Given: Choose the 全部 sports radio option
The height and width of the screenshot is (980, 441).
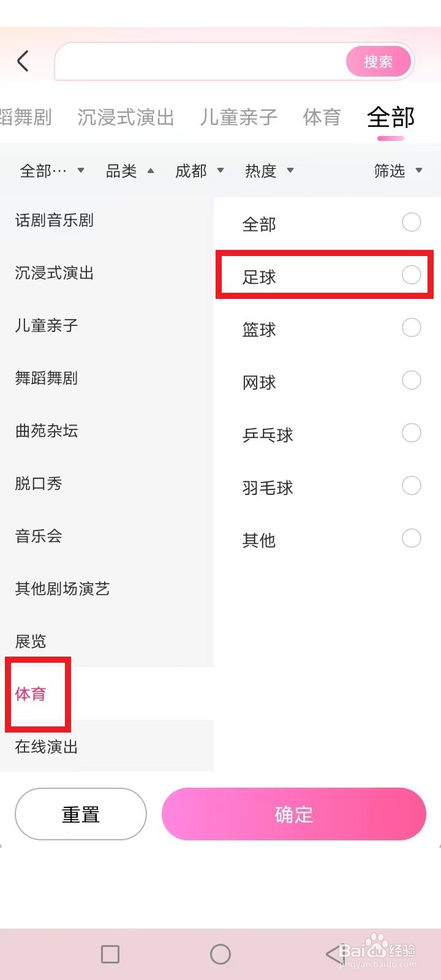Looking at the screenshot, I should tap(411, 222).
